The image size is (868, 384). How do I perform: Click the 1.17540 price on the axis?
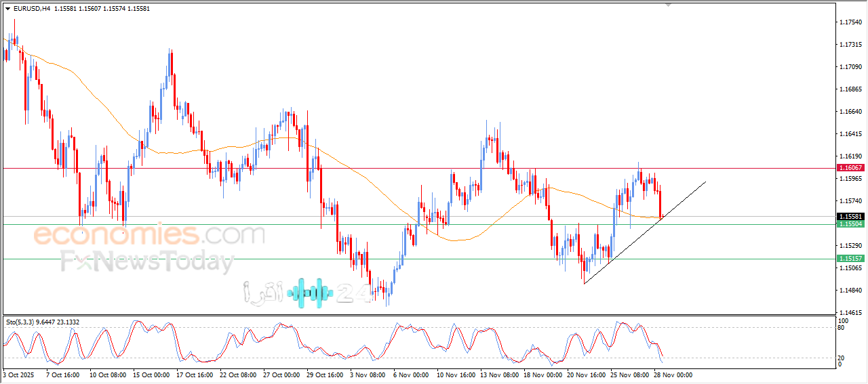(850, 22)
